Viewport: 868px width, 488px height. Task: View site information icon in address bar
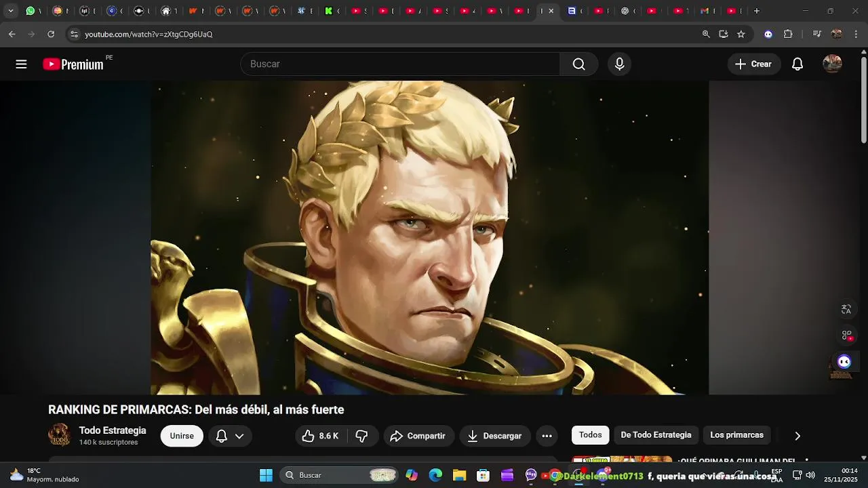[75, 34]
